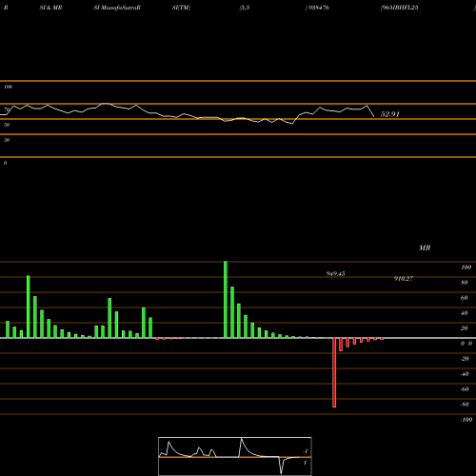Click the MR axis label -20
The height and width of the screenshot is (476, 476).
click(465, 359)
